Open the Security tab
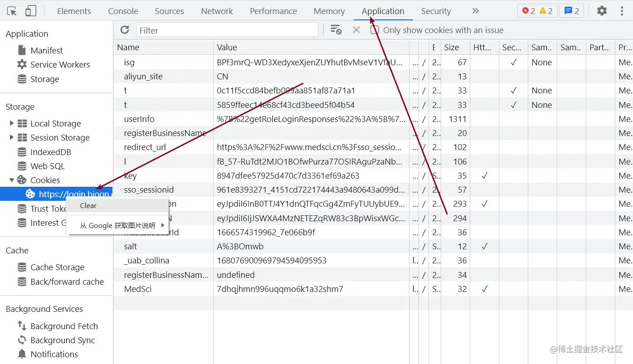633x364 pixels. [x=436, y=11]
